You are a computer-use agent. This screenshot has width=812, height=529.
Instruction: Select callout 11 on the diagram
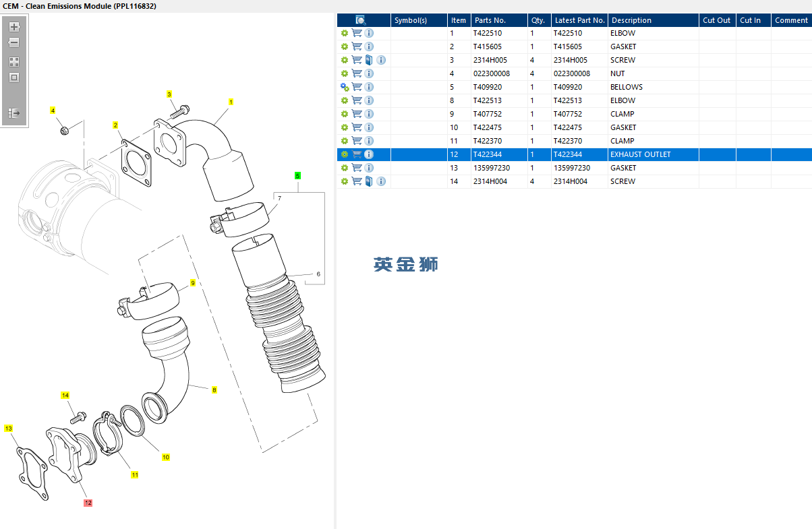[135, 475]
